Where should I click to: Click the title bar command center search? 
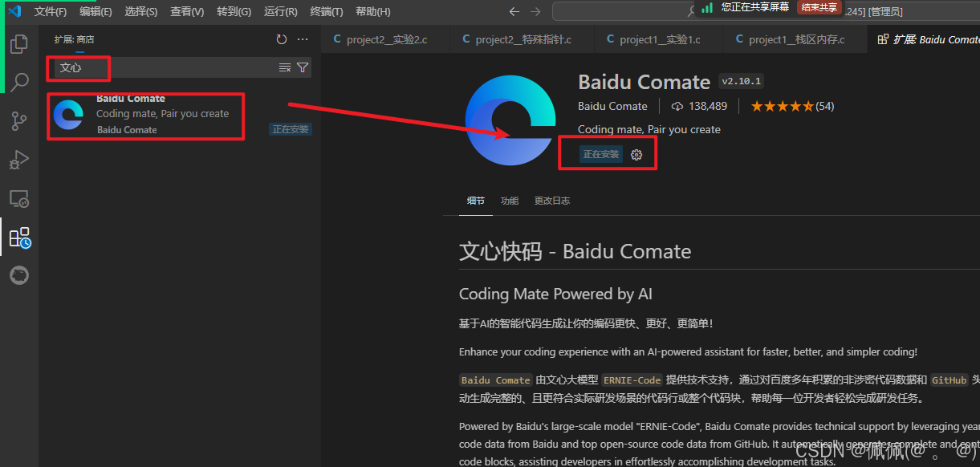[626, 11]
